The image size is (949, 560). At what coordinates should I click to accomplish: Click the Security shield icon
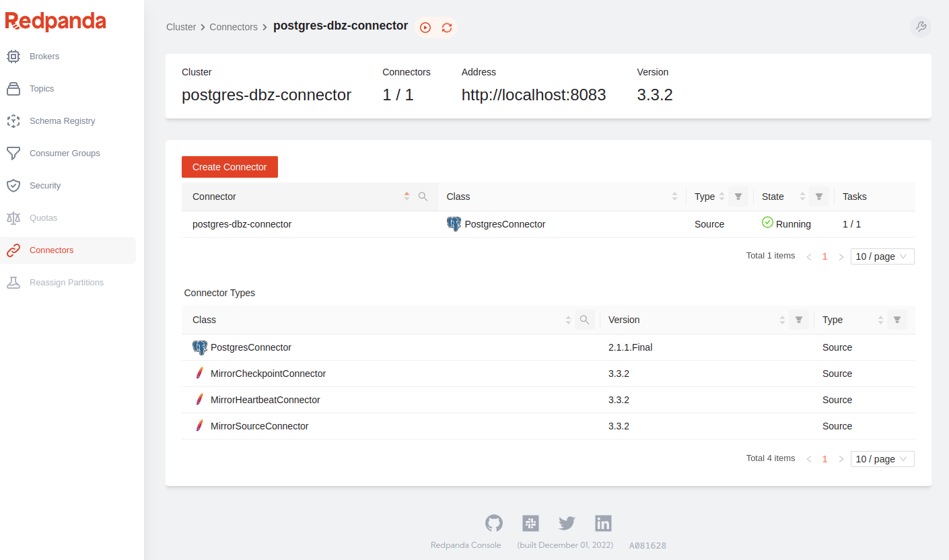(x=13, y=186)
